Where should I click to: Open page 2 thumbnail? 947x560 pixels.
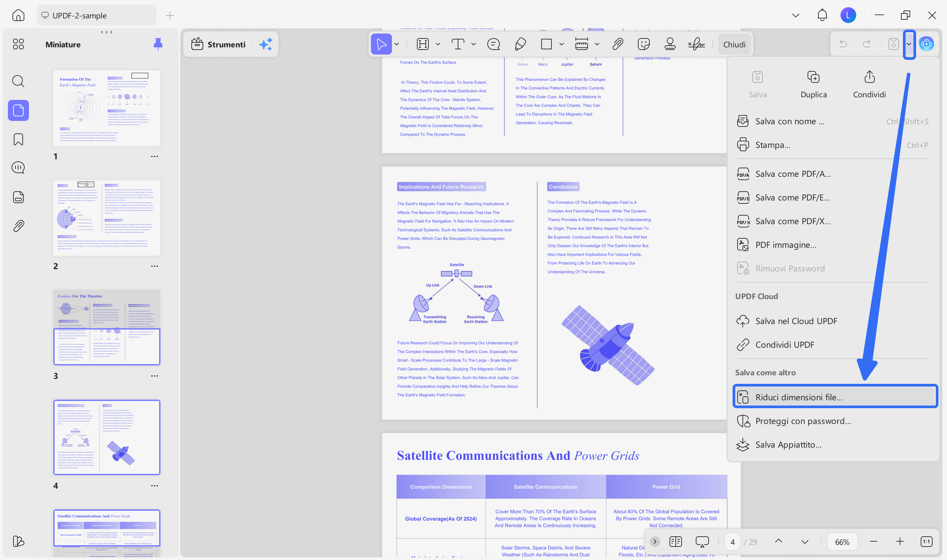(107, 218)
